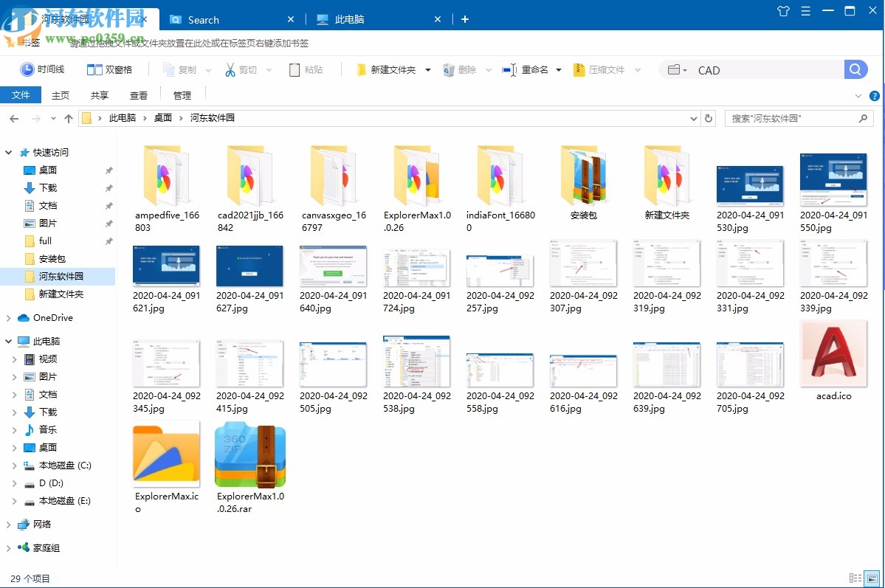Start the CAD search with magnifier button
Viewport: 885px width, 588px height.
(x=855, y=69)
